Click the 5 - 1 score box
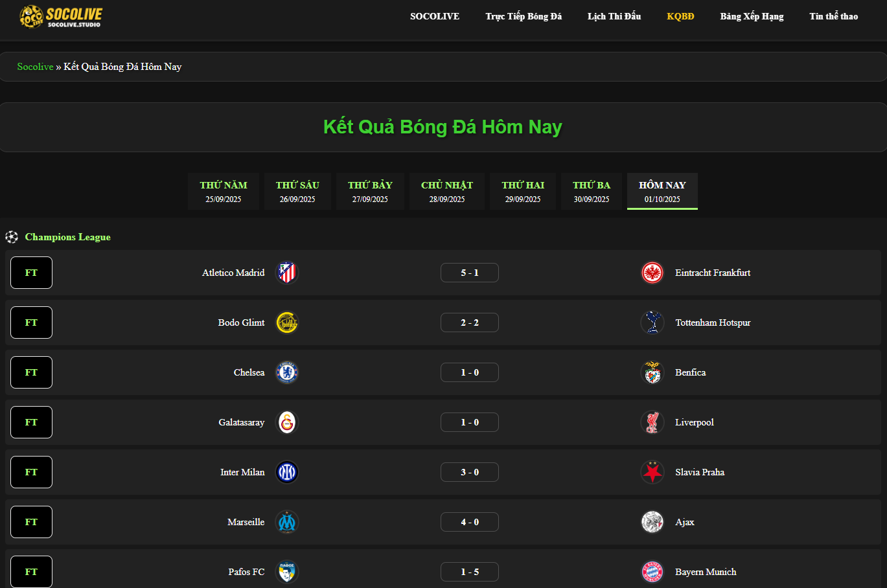The image size is (887, 588). [470, 273]
